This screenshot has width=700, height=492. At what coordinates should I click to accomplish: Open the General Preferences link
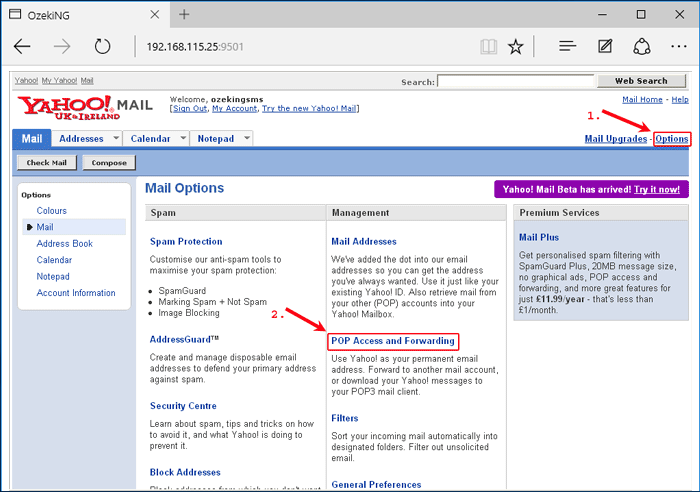tap(376, 485)
